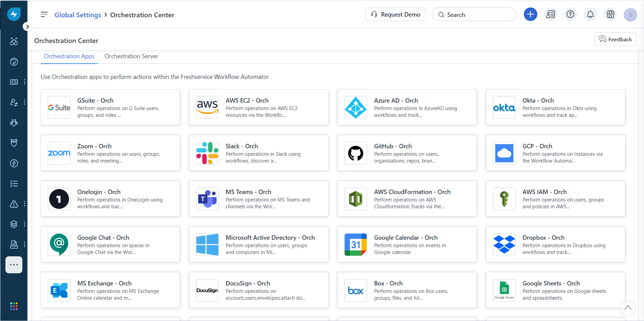Viewport: 644px width, 321px height.
Task: Open the Azure AD - Orch app
Action: point(407,107)
